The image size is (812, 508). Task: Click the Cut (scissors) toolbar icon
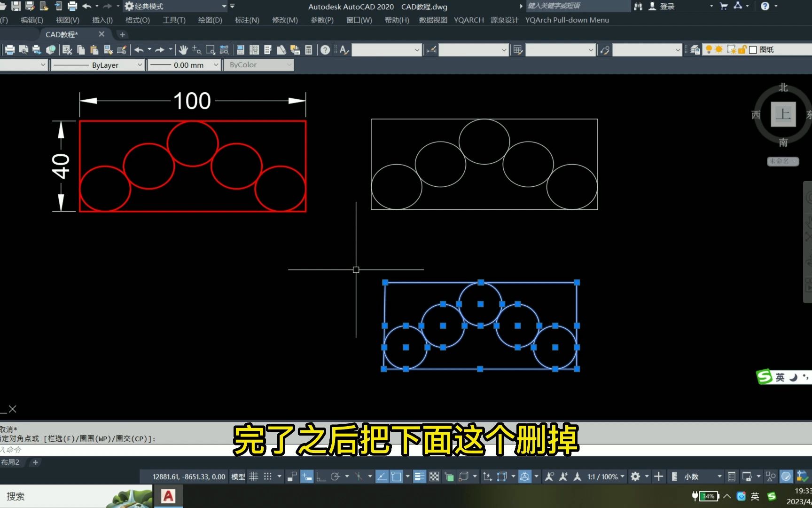pyautogui.click(x=67, y=50)
